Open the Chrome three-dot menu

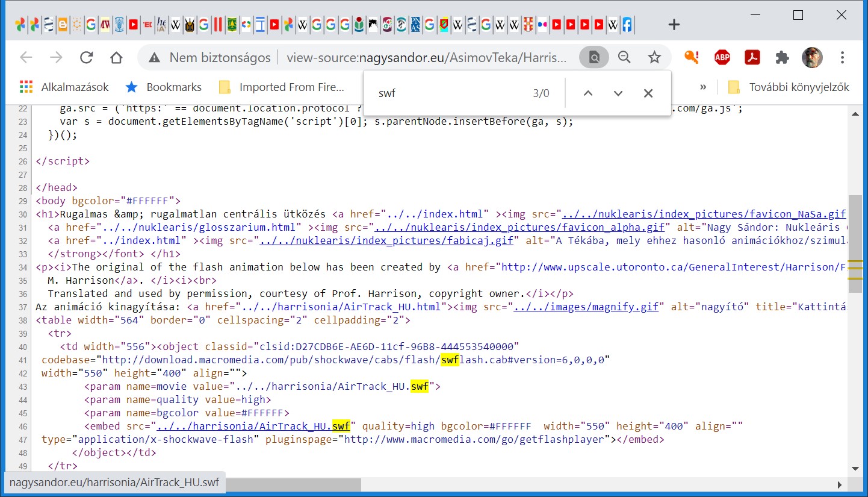(x=842, y=57)
